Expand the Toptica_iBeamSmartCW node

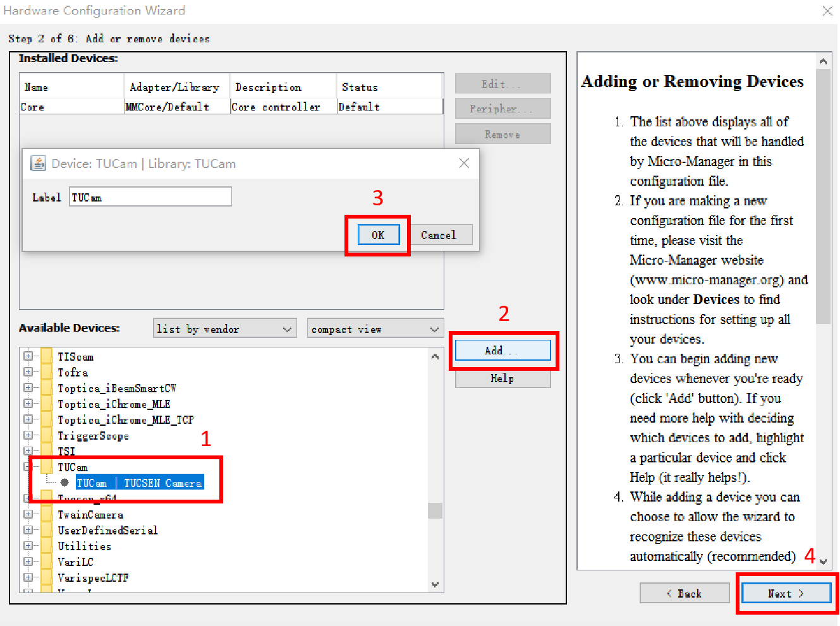point(28,388)
